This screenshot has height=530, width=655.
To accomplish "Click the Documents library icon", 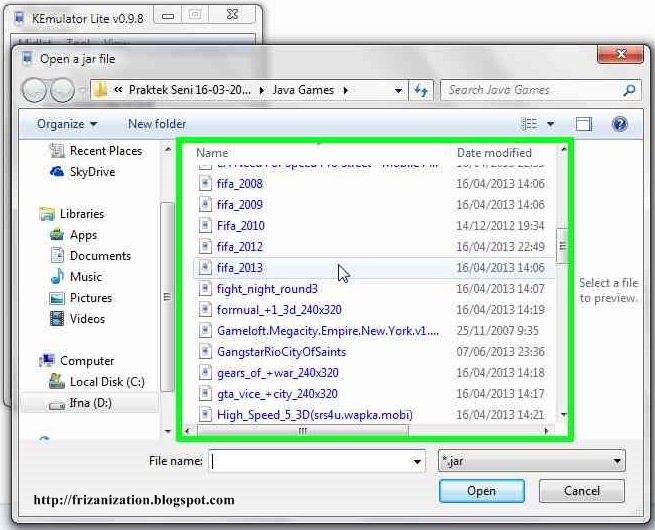I will tap(57, 256).
